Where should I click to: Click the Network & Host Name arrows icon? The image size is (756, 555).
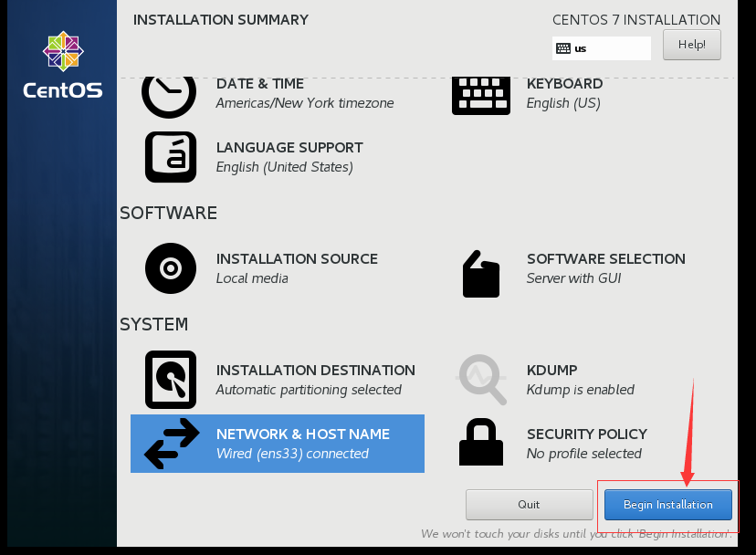click(x=172, y=444)
